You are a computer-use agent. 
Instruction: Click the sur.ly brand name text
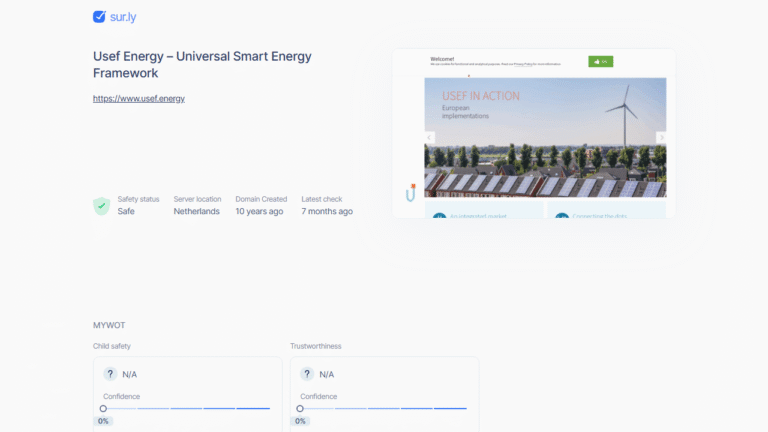point(125,16)
